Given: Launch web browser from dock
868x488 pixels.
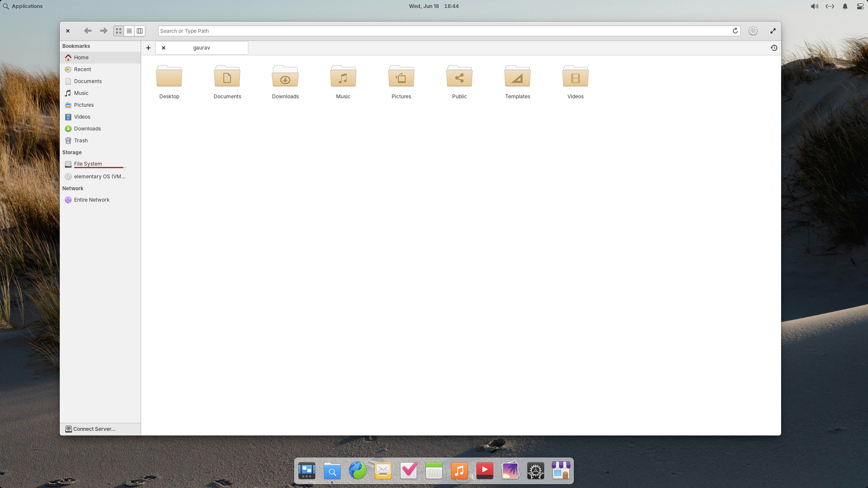Looking at the screenshot, I should (x=358, y=471).
